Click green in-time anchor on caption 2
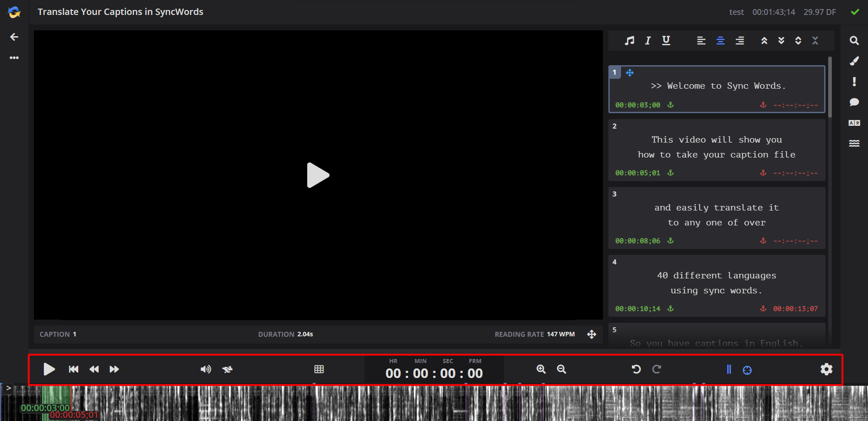868x421 pixels. tap(670, 173)
